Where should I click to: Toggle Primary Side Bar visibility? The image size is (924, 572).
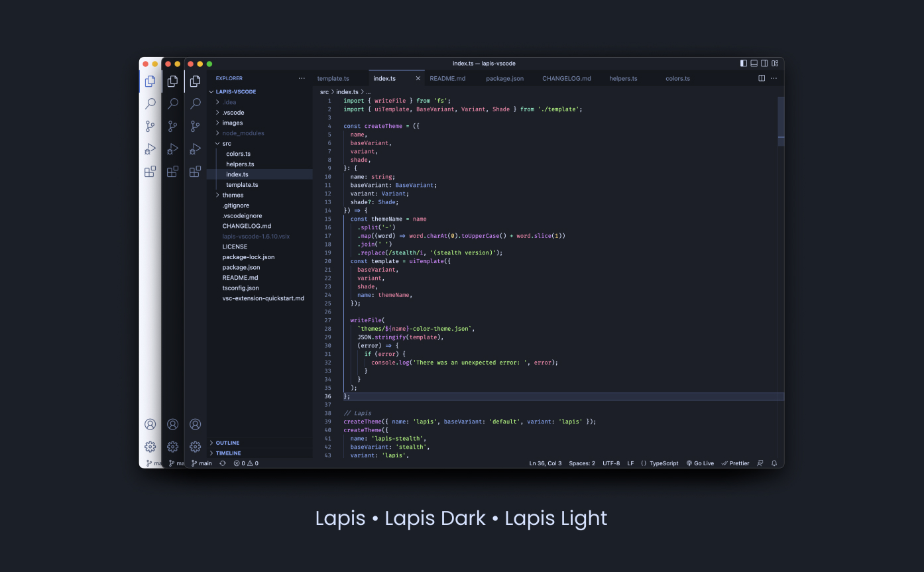744,64
